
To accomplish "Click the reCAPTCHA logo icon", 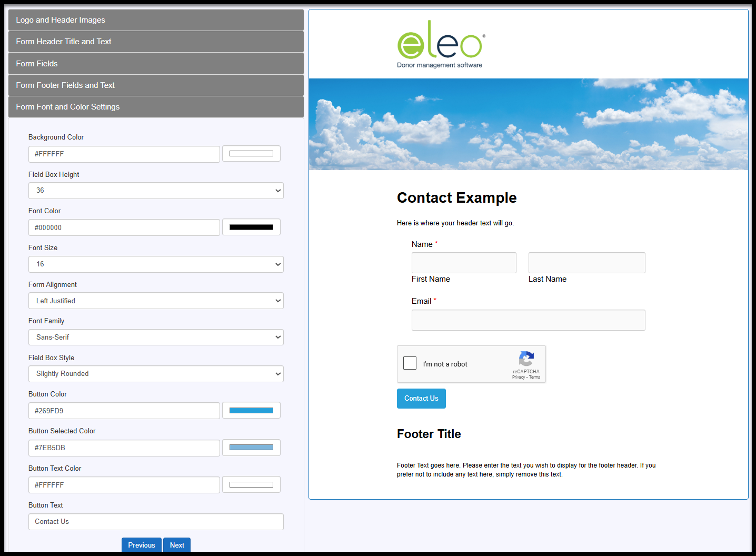I will coord(526,359).
